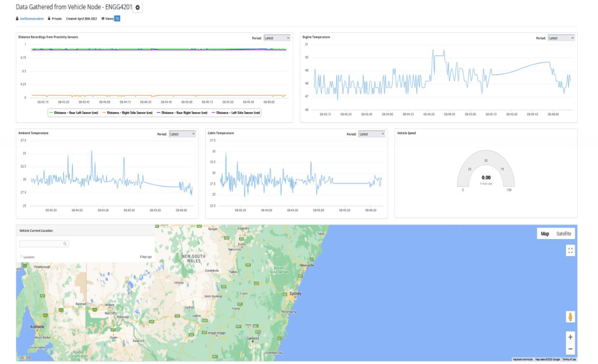Click inside the vehicle location search field
Image resolution: width=598 pixels, height=364 pixels.
coord(41,244)
